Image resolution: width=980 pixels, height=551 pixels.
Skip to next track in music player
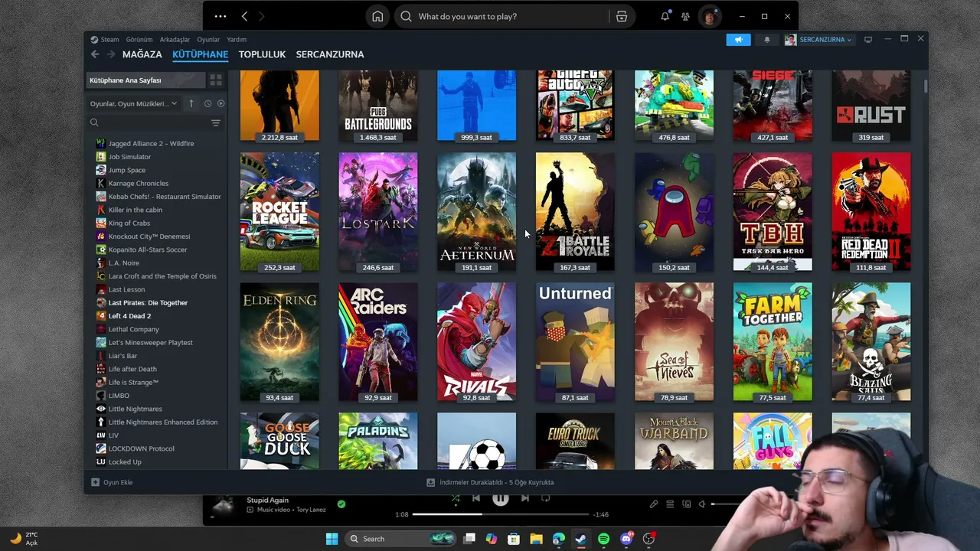524,498
